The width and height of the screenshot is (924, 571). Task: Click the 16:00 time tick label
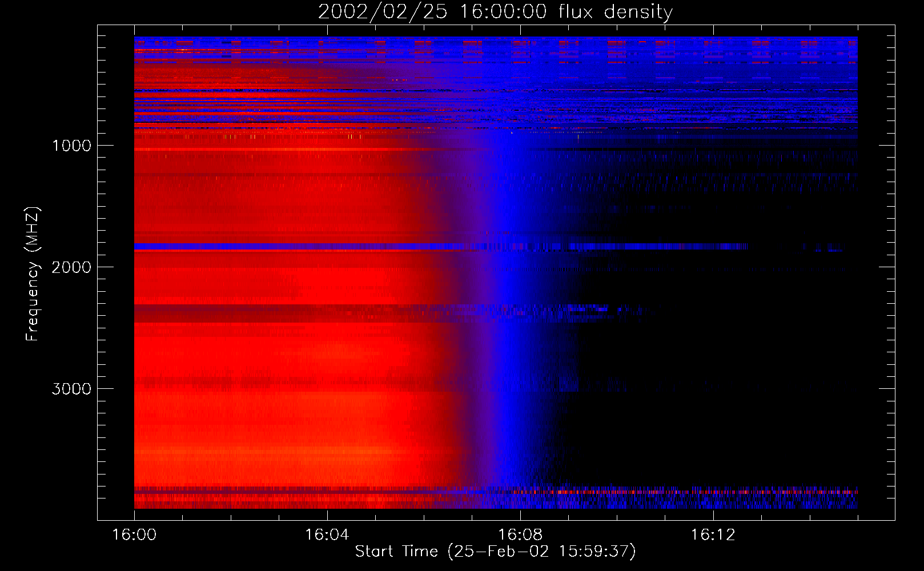coord(134,535)
